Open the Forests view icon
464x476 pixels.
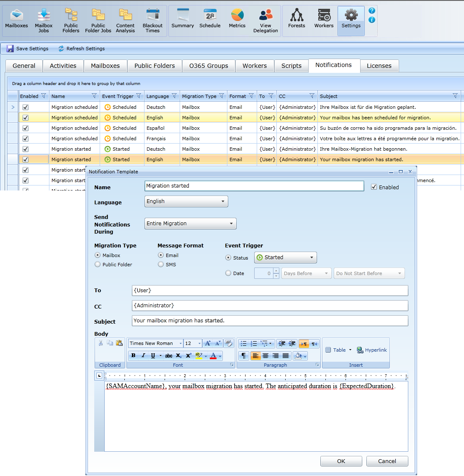click(x=296, y=20)
